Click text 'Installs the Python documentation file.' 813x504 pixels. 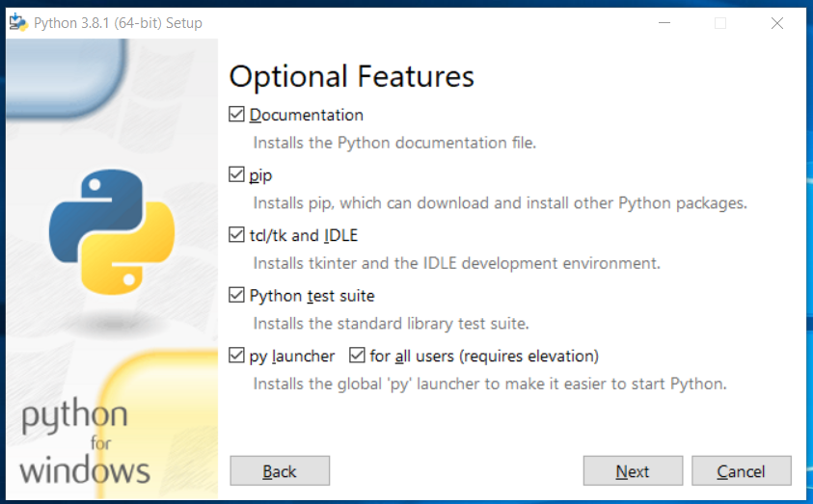(x=394, y=143)
